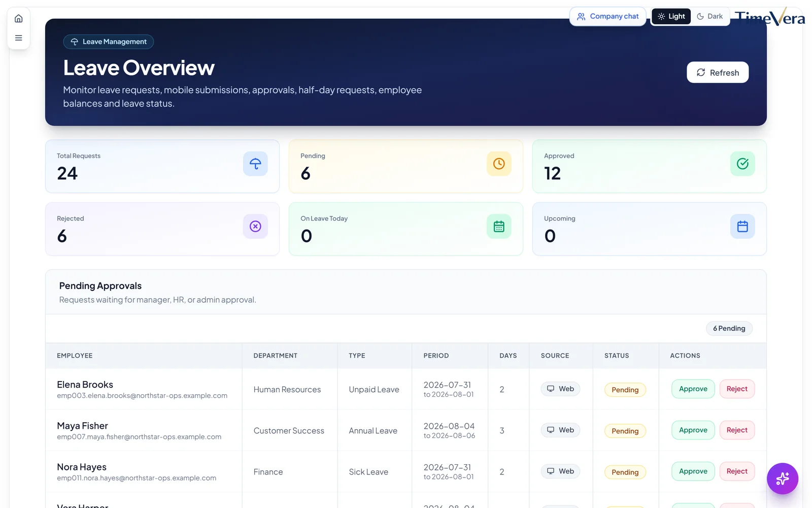This screenshot has height=508, width=812.
Task: Click Pending status of Nora Hayes
Action: [x=625, y=472]
